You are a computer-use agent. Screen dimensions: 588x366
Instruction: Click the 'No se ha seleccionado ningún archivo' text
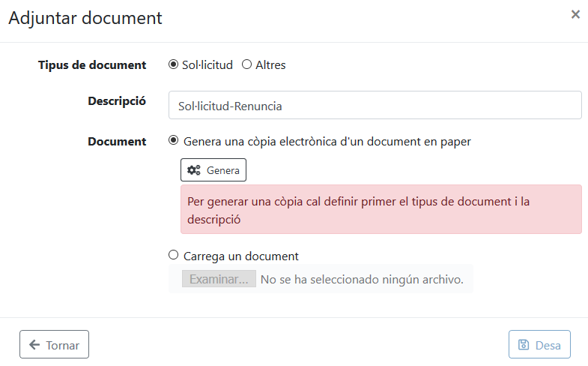[x=361, y=280]
